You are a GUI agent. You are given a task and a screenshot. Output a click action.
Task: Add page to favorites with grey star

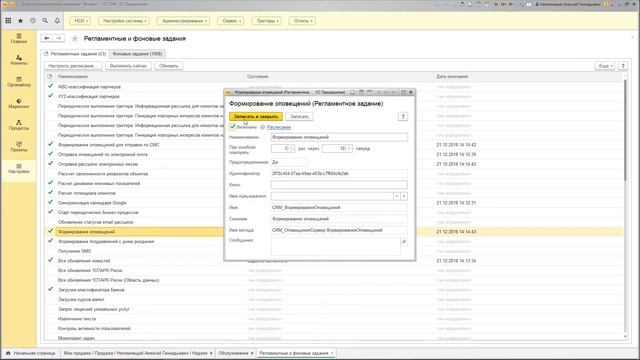[x=75, y=38]
